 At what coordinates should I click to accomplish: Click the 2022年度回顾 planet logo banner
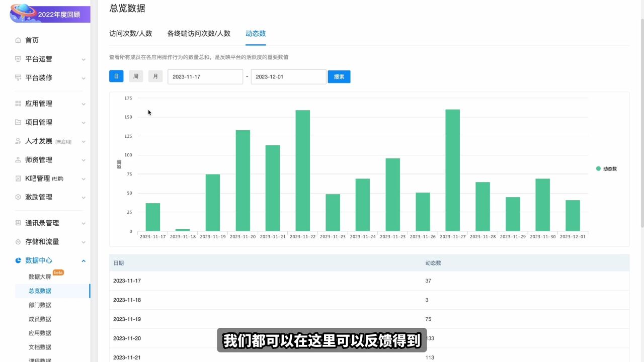pos(50,13)
